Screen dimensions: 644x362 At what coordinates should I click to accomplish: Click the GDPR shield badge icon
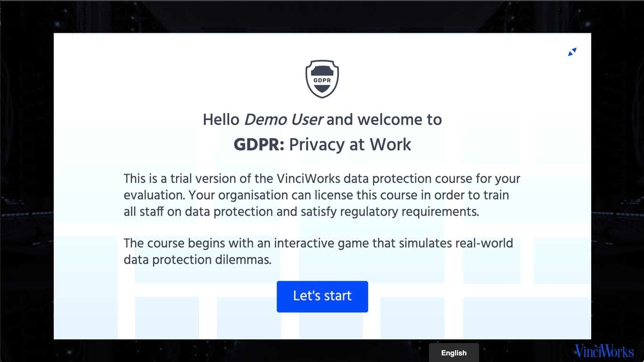click(x=322, y=79)
